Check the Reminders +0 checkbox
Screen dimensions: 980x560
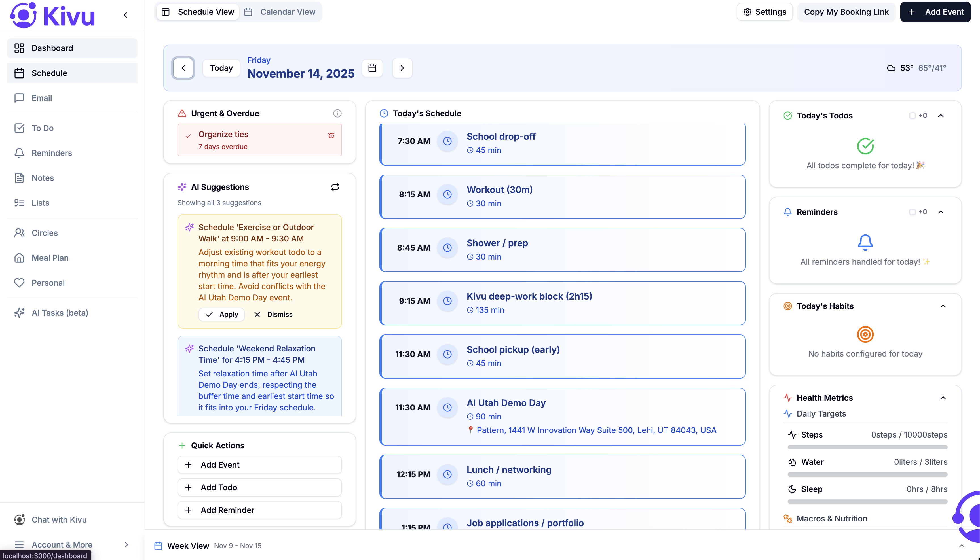(x=912, y=212)
